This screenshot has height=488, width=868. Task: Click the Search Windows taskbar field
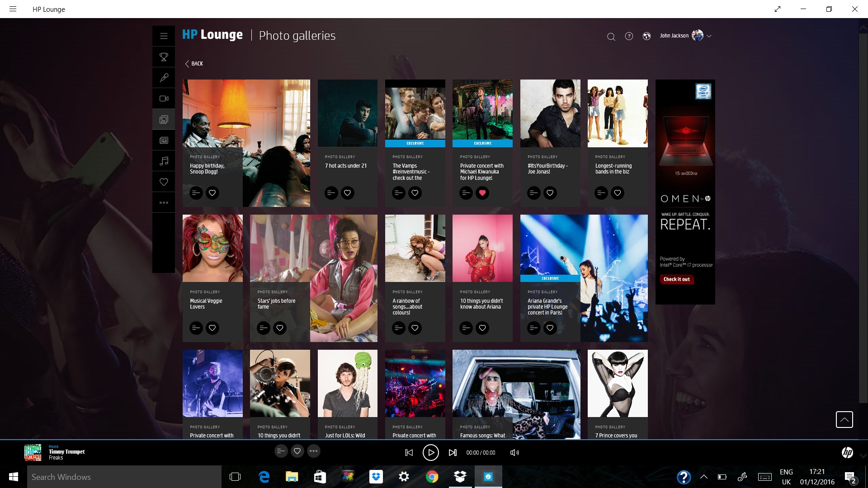tap(124, 477)
